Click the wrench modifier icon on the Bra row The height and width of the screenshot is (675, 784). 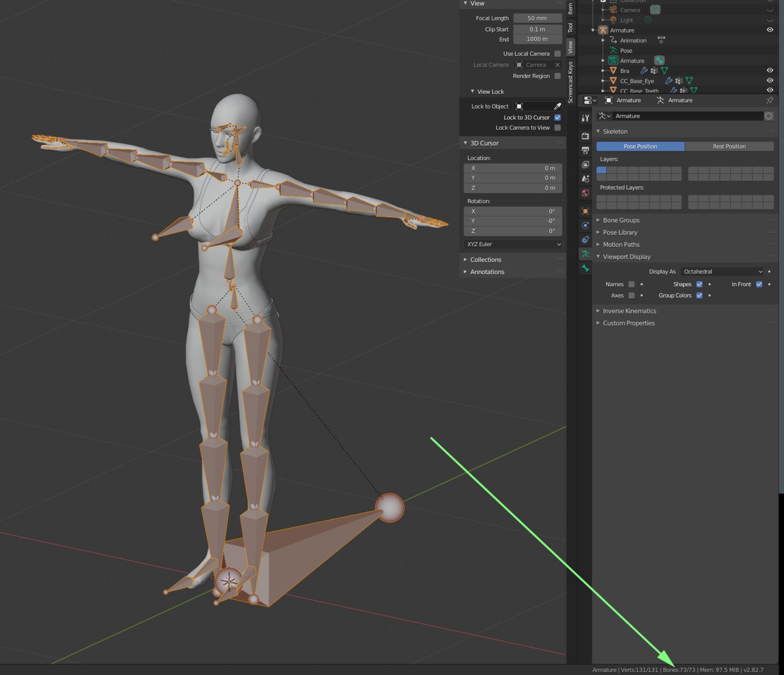click(644, 71)
